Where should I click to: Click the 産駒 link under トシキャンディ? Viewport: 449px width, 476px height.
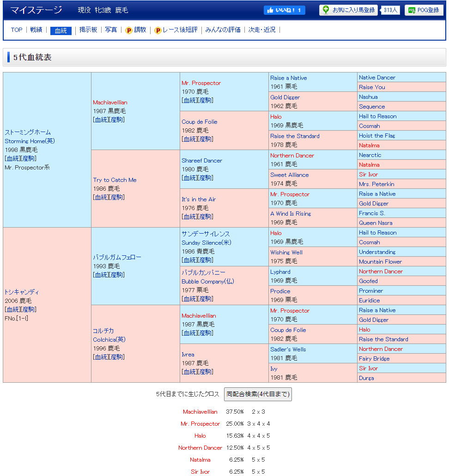pyautogui.click(x=29, y=309)
